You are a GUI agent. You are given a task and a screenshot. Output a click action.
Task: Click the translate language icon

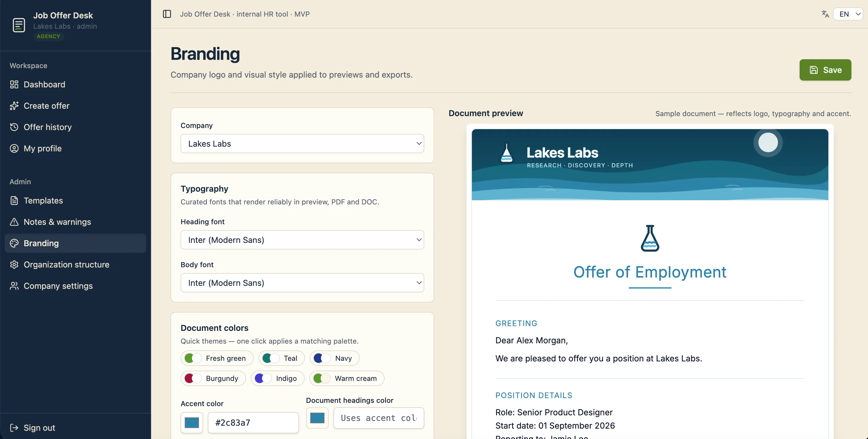[825, 14]
